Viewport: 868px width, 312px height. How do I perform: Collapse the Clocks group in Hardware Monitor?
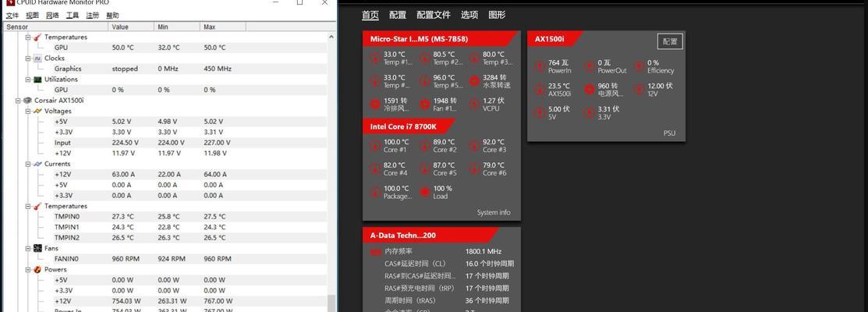27,58
